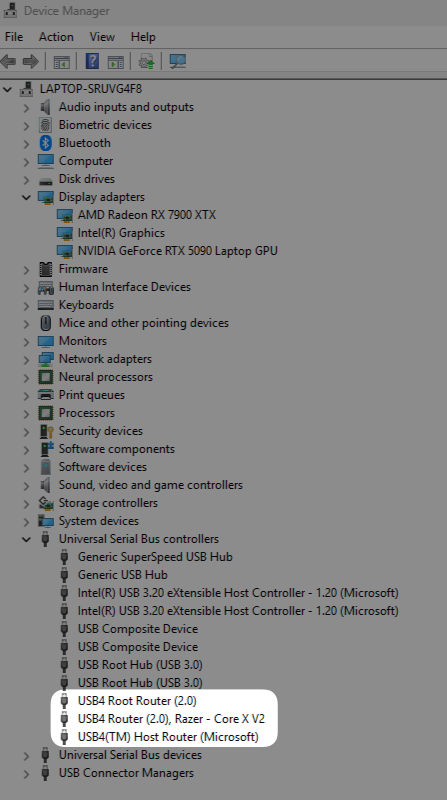Click the Neural processors chip icon
447x800 pixels.
click(45, 377)
